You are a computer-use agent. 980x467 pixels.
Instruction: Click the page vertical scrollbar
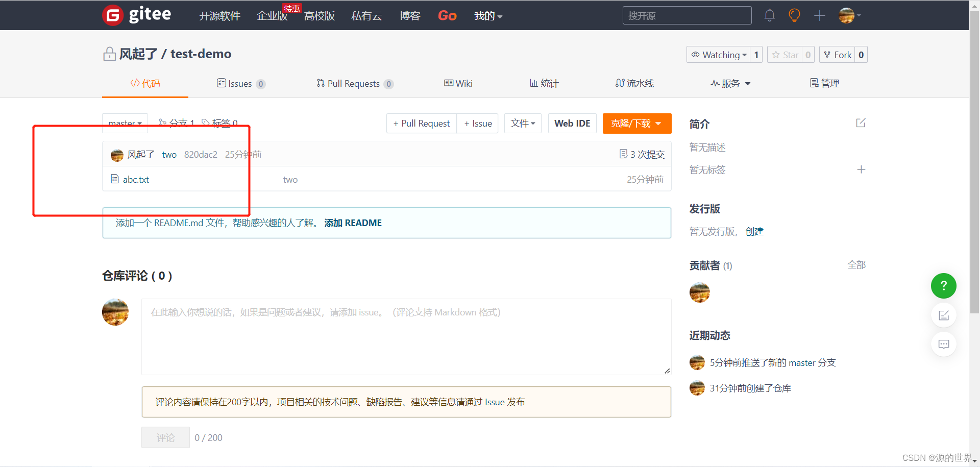(974, 161)
